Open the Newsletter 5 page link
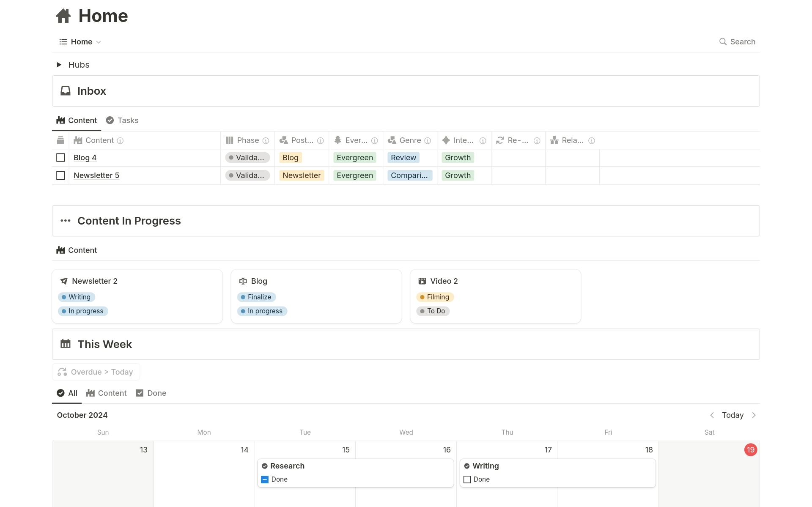812x507 pixels. [96, 175]
